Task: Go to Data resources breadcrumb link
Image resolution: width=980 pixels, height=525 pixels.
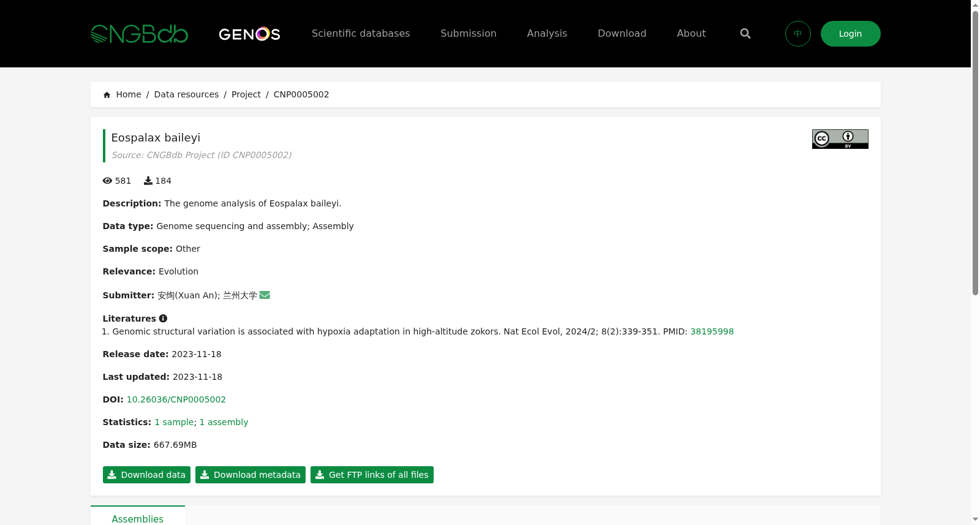Action: (186, 94)
